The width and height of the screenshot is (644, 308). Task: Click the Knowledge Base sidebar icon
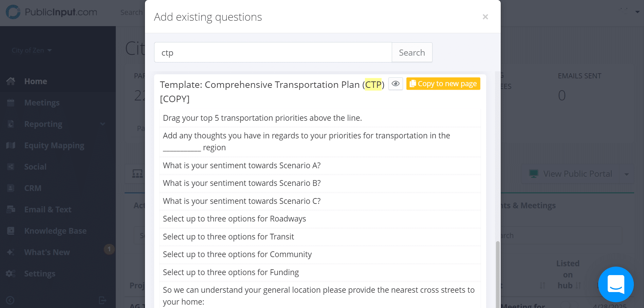click(11, 231)
